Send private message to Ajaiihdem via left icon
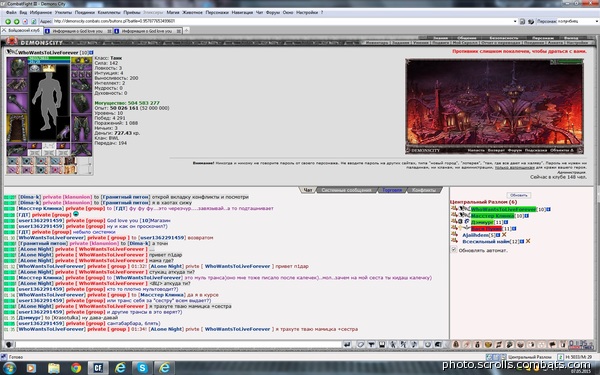 coord(454,234)
